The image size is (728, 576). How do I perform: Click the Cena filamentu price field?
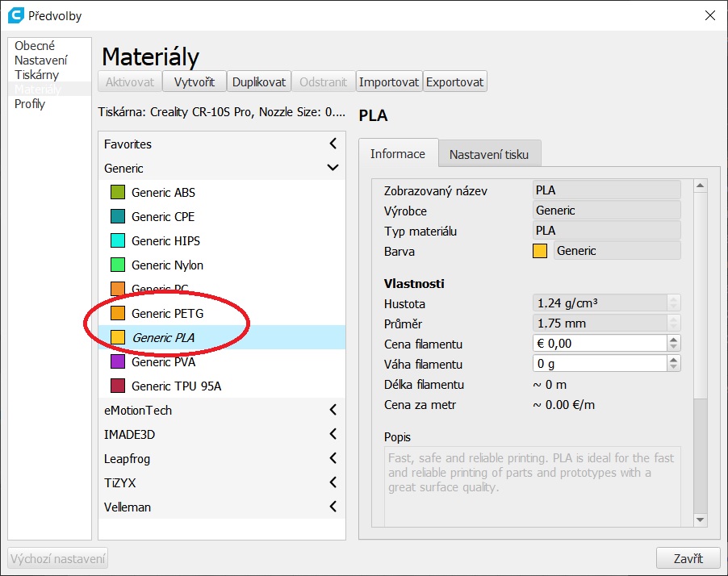click(x=600, y=344)
